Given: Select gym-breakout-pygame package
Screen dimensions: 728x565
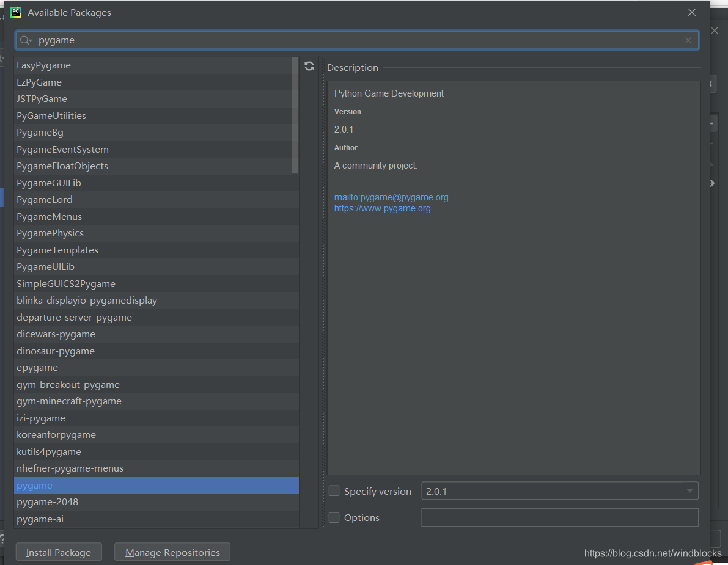Looking at the screenshot, I should point(156,385).
